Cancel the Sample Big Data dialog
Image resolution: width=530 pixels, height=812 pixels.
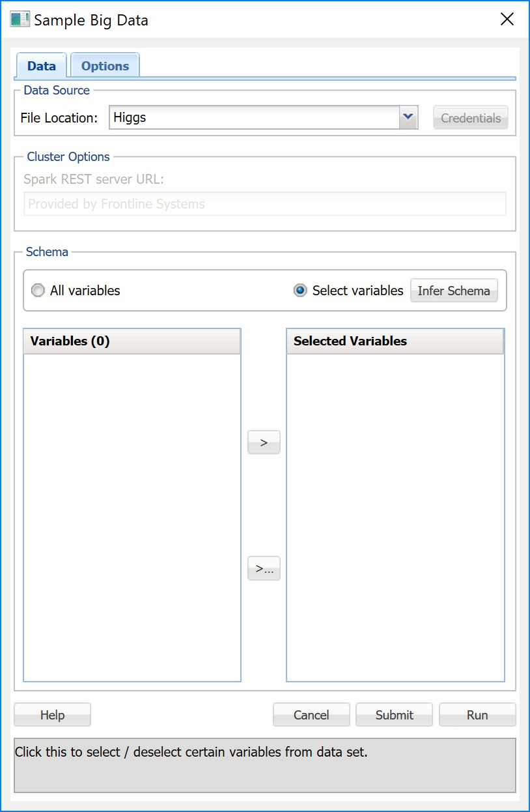pos(311,715)
